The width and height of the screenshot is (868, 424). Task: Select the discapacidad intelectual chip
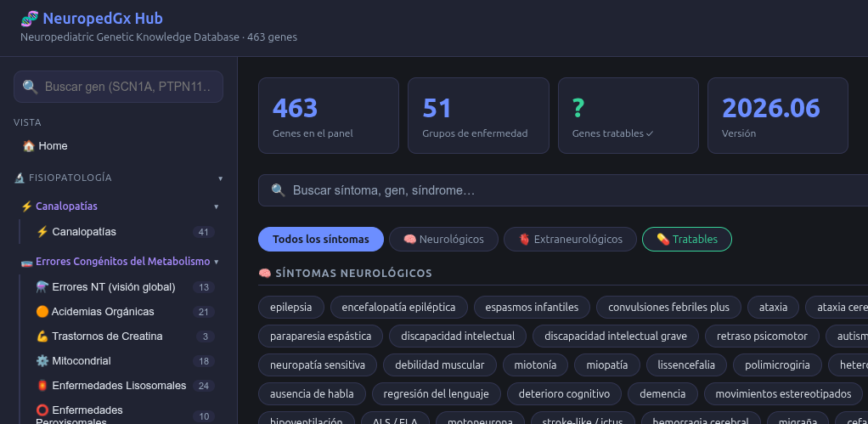pyautogui.click(x=458, y=336)
